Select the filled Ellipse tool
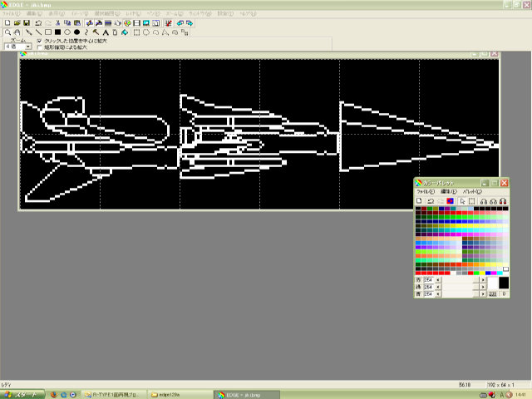The image size is (532, 399). (x=77, y=32)
